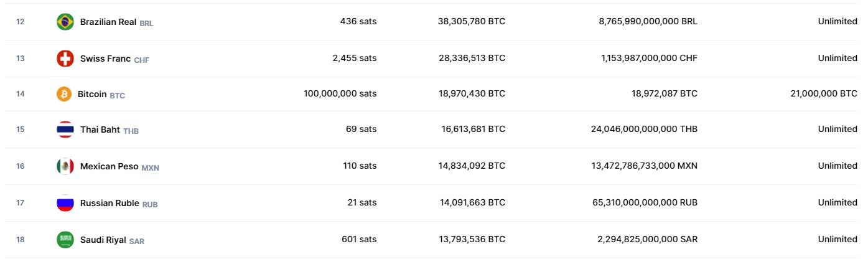Click the Swiss Franc flag icon
The height and width of the screenshot is (264, 868).
[x=65, y=59]
